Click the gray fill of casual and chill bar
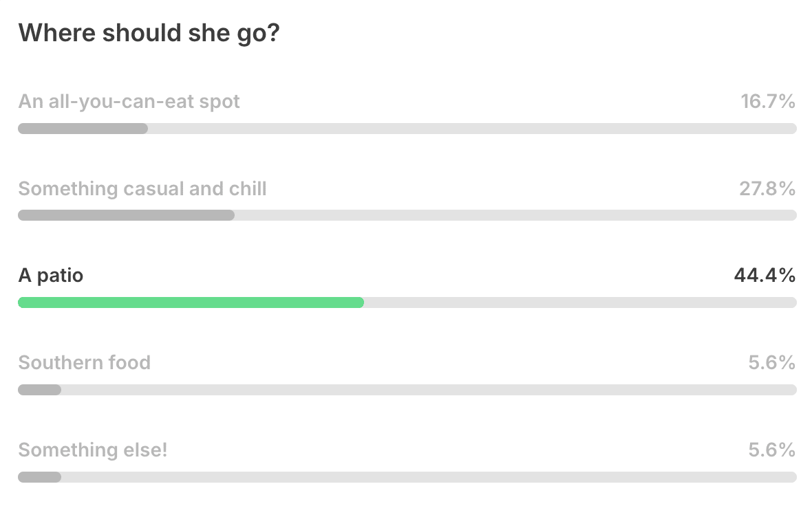This screenshot has height=506, width=812. pyautogui.click(x=127, y=215)
